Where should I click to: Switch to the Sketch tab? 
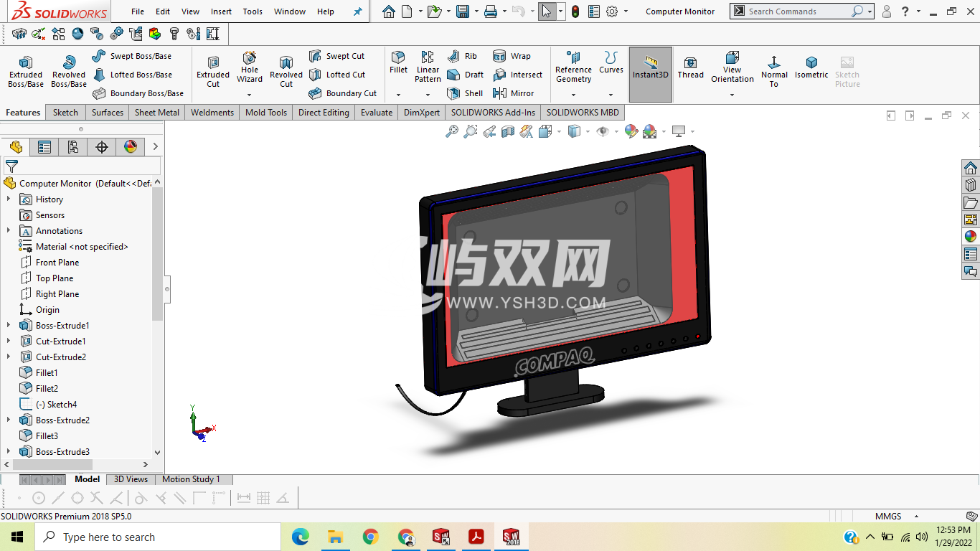click(65, 113)
